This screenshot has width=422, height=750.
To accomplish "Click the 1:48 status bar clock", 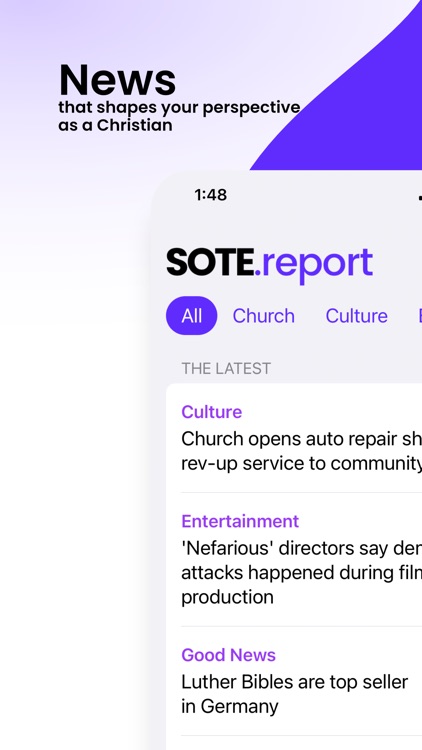I will click(x=211, y=195).
